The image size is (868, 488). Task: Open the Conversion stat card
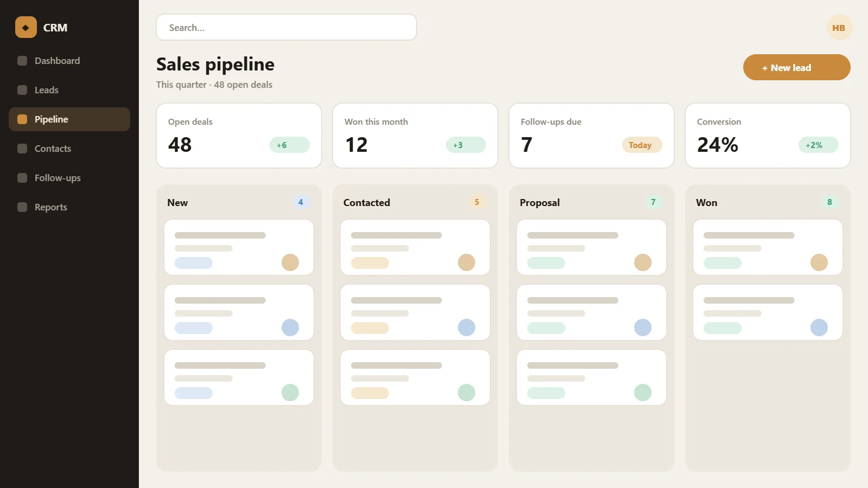click(768, 136)
